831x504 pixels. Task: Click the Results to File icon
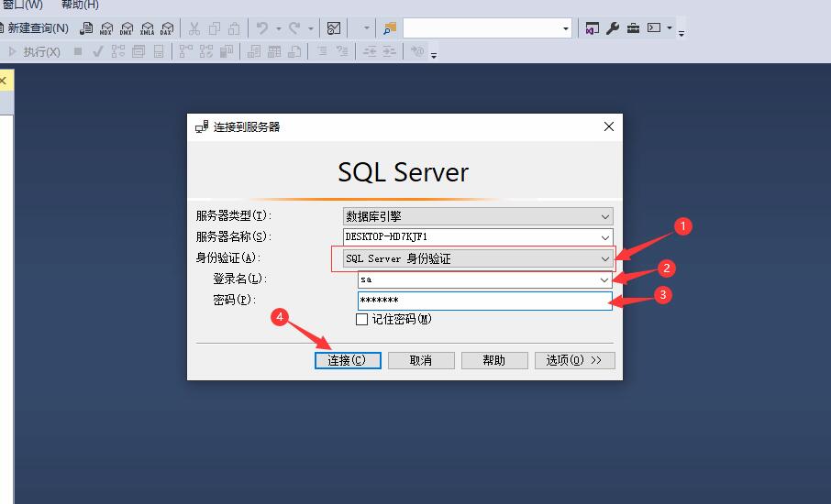(x=294, y=51)
